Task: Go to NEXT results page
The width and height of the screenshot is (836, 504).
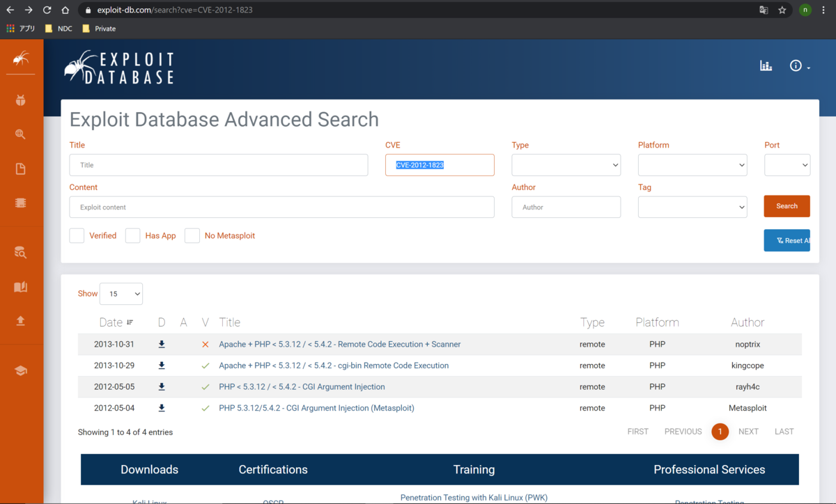Action: pos(748,432)
